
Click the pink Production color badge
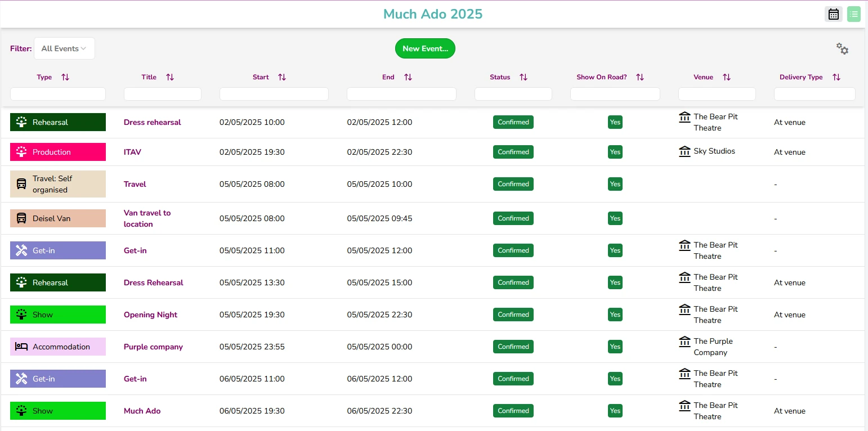click(x=57, y=152)
